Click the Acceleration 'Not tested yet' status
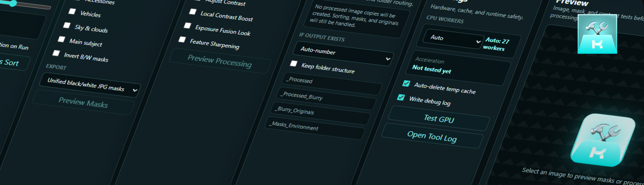 pos(432,70)
